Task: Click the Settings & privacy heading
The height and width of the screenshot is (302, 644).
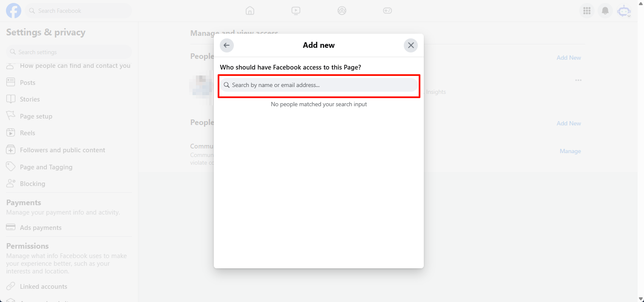Action: coord(46,32)
